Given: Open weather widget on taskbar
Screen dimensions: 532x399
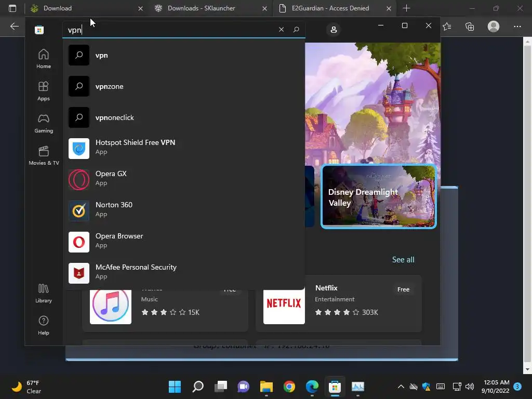Looking at the screenshot, I should (26, 387).
